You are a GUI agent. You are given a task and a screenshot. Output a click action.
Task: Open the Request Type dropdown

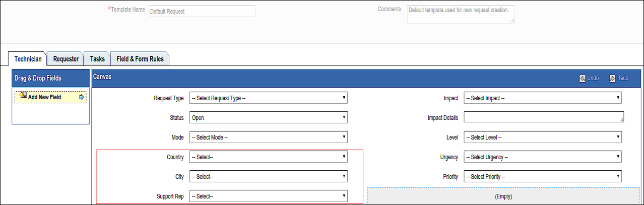tap(269, 98)
